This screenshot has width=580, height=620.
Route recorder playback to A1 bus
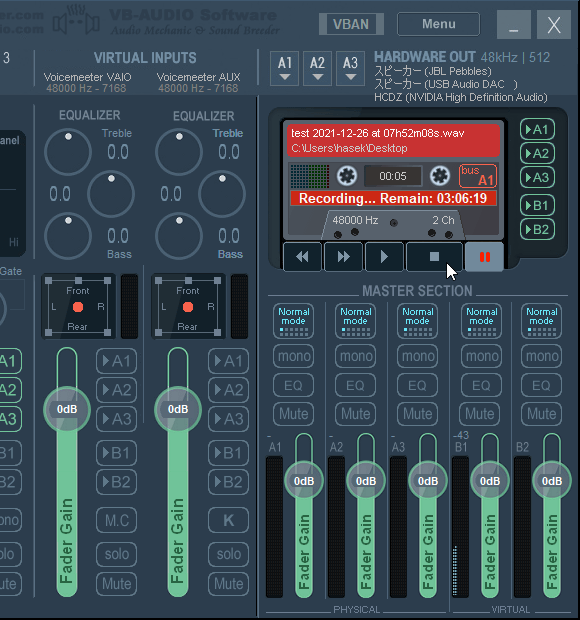(x=537, y=129)
